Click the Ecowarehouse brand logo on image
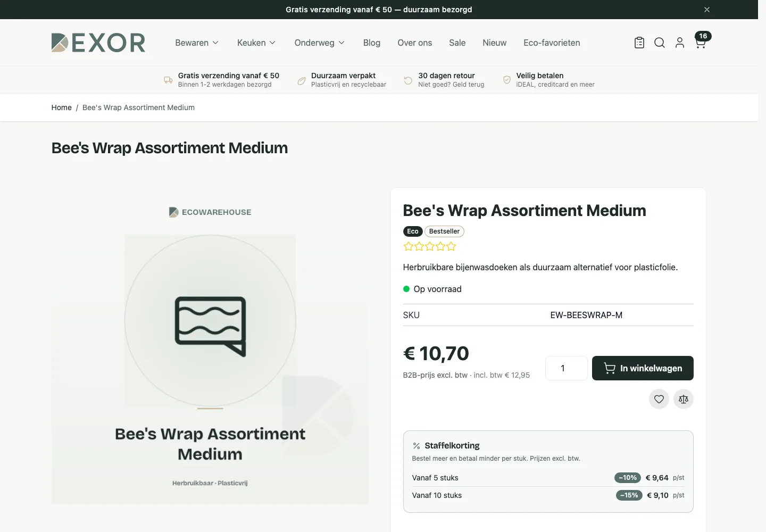Viewport: 766px width, 532px height. coord(210,212)
